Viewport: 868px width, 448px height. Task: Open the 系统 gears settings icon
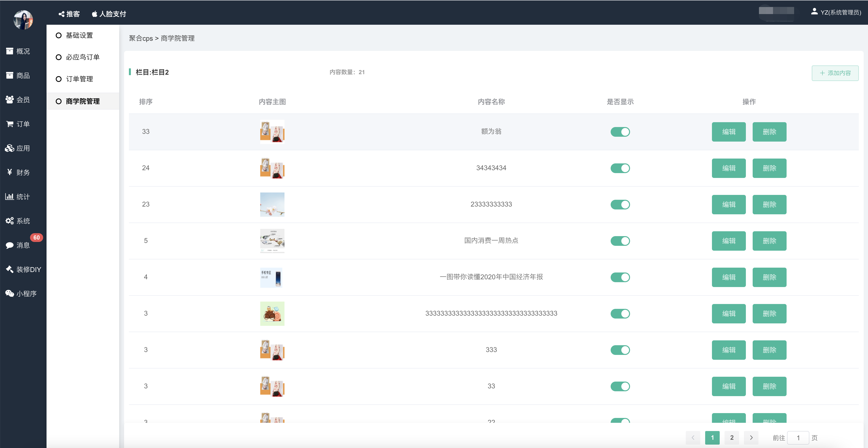10,221
